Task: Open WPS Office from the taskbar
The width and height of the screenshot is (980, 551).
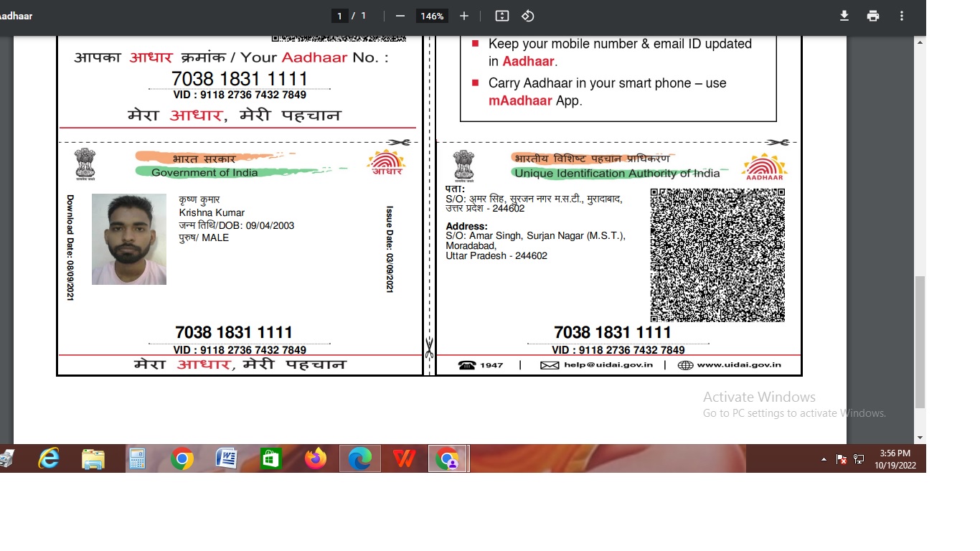Action: point(404,458)
